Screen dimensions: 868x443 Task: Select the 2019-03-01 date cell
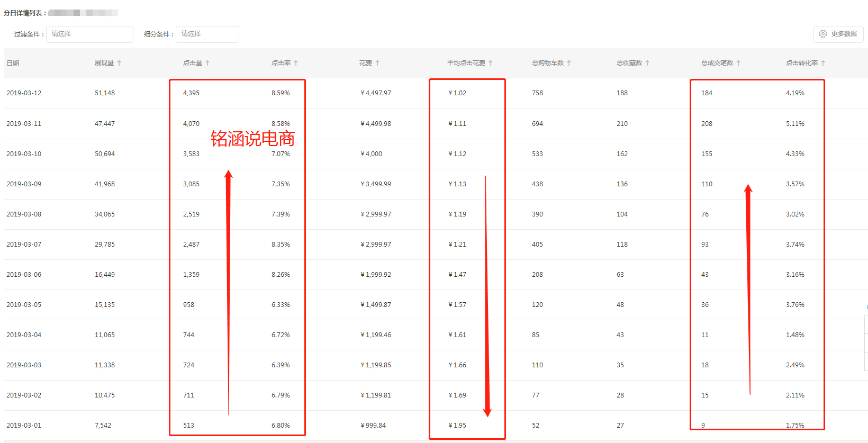(24, 426)
